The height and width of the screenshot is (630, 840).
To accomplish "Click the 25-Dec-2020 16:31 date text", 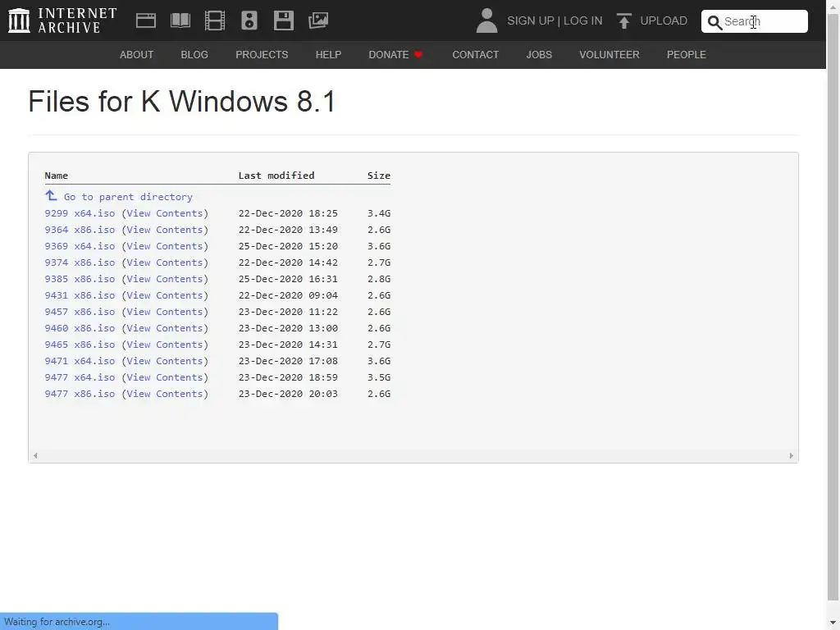I will 288,279.
